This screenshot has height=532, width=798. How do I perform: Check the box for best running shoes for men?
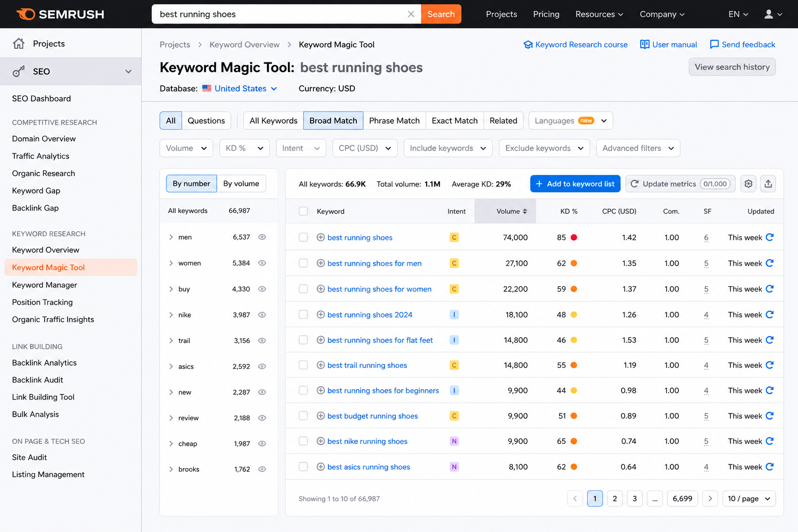303,263
